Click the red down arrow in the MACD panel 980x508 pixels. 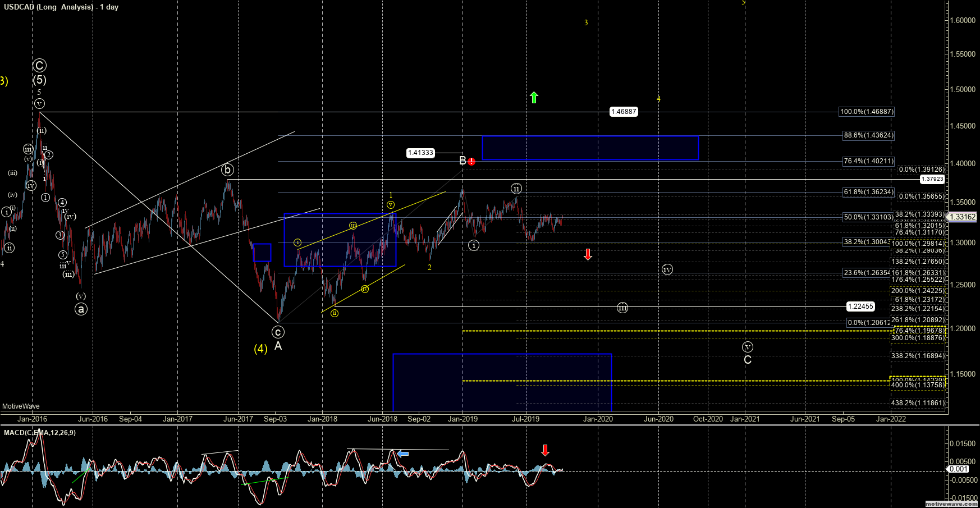pyautogui.click(x=545, y=450)
